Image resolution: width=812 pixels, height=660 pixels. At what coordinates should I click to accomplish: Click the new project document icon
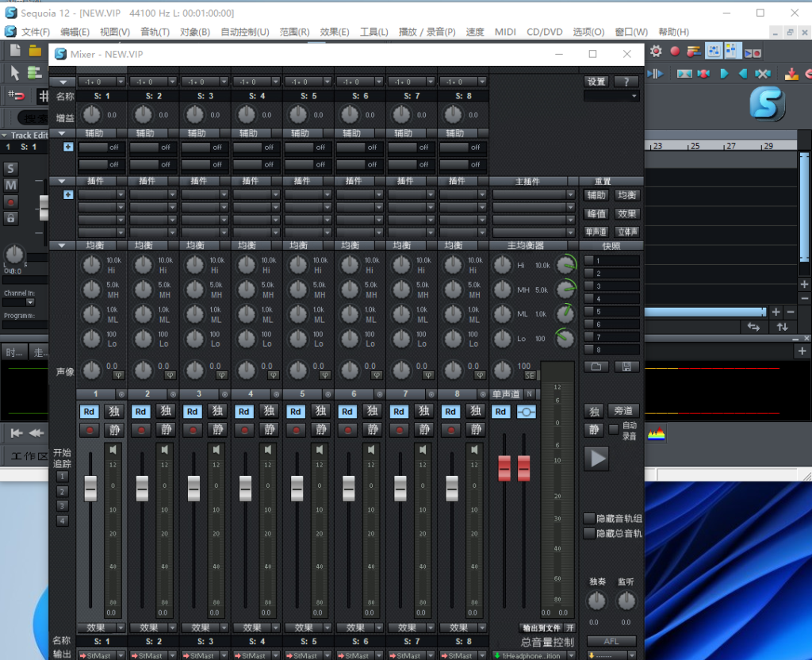15,51
